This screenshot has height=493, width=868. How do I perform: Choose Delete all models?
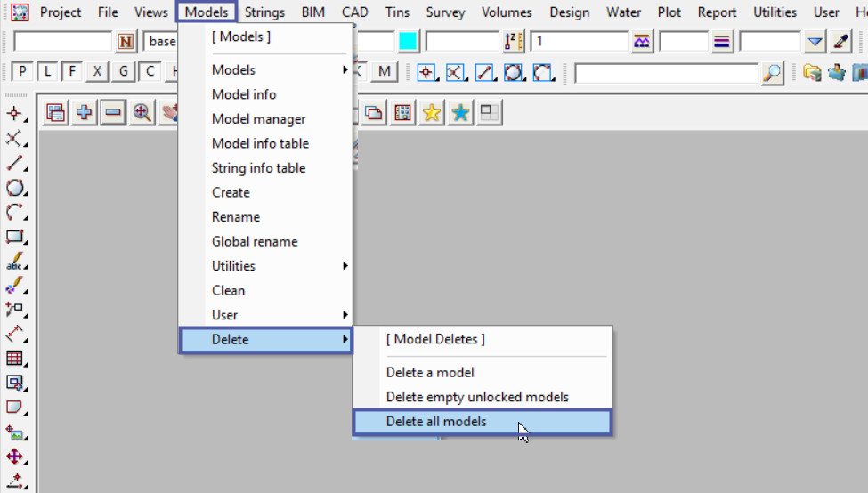436,422
